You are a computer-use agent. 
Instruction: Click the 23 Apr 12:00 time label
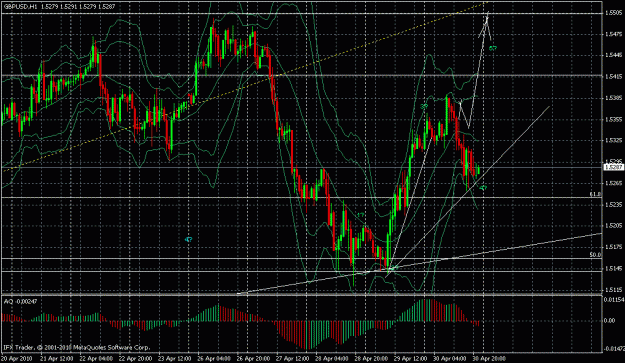[x=174, y=358]
